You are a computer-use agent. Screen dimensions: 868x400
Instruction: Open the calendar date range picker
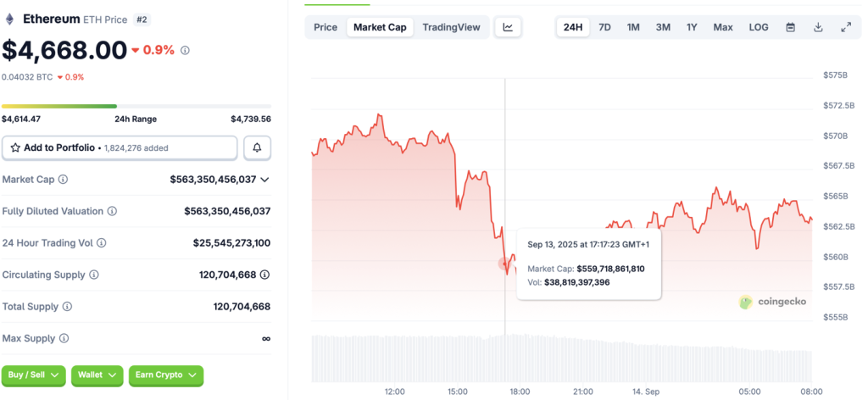(790, 27)
